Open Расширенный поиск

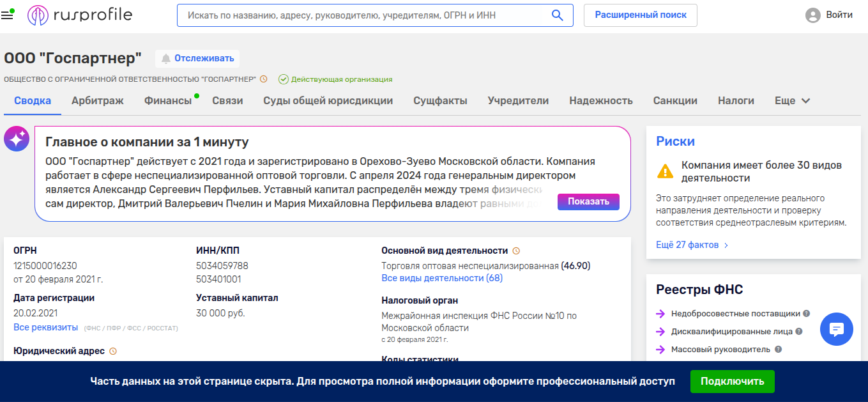[x=639, y=15]
